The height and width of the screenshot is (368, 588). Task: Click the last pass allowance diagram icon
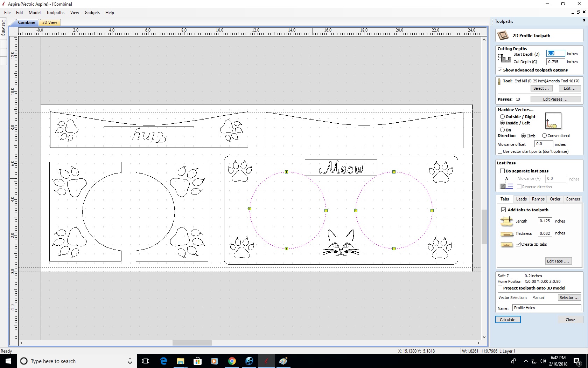[x=506, y=183]
